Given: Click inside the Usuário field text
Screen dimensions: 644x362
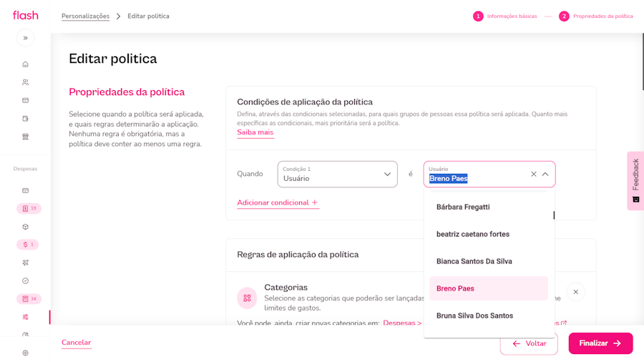Looking at the screenshot, I should 449,179.
